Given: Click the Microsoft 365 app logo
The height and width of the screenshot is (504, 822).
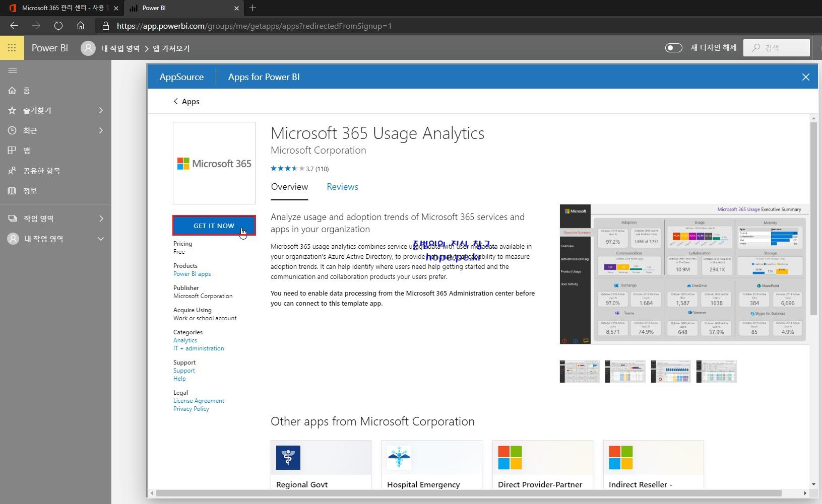Looking at the screenshot, I should pyautogui.click(x=214, y=163).
